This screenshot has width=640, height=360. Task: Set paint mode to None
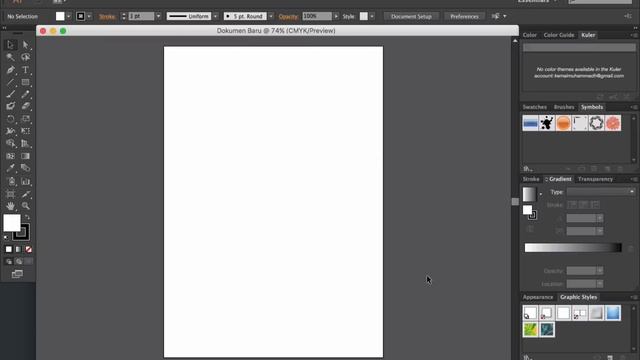(28, 249)
